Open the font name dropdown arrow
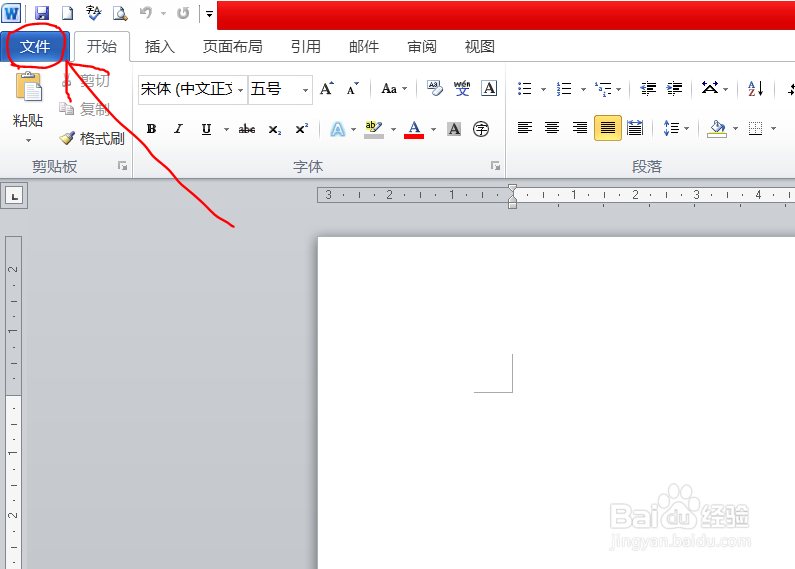795x569 pixels. click(x=241, y=90)
